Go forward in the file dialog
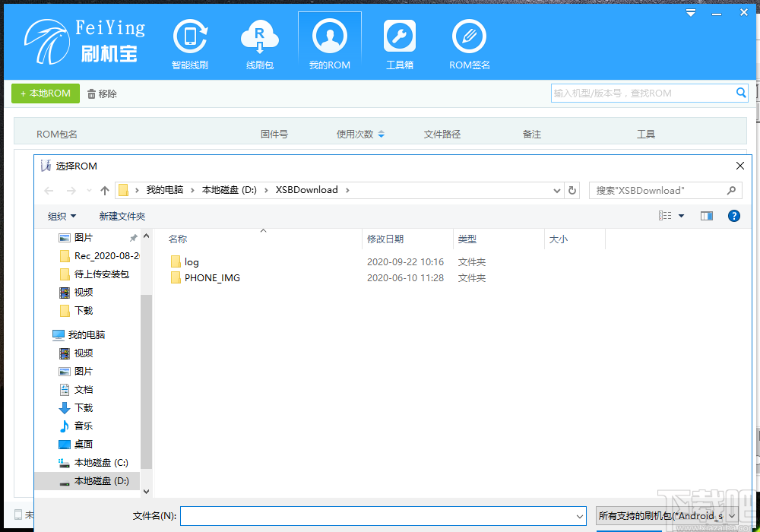 click(x=71, y=191)
